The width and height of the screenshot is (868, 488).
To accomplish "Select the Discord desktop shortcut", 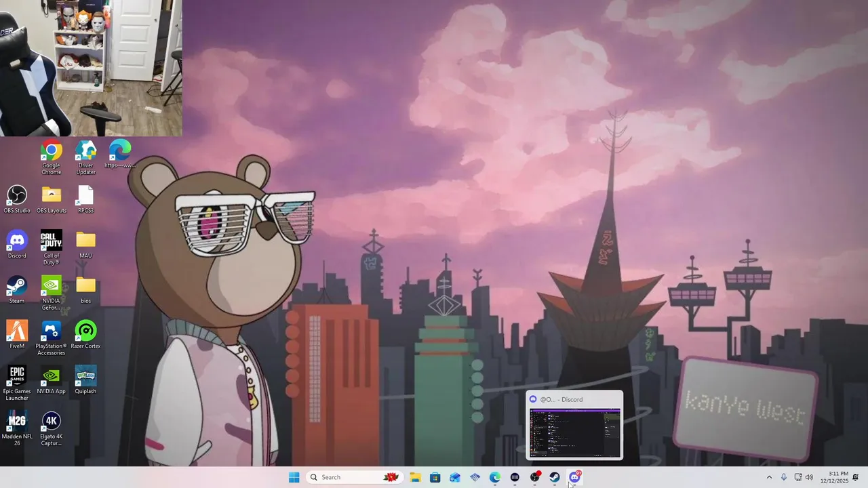I will point(17,245).
